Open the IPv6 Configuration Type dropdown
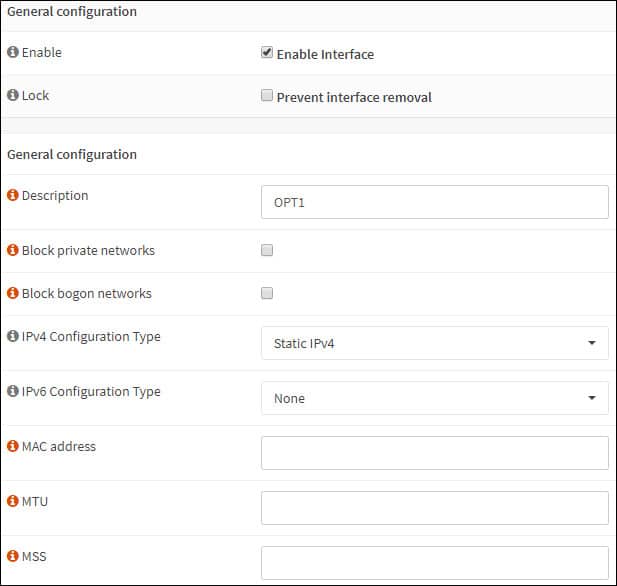 click(x=434, y=398)
